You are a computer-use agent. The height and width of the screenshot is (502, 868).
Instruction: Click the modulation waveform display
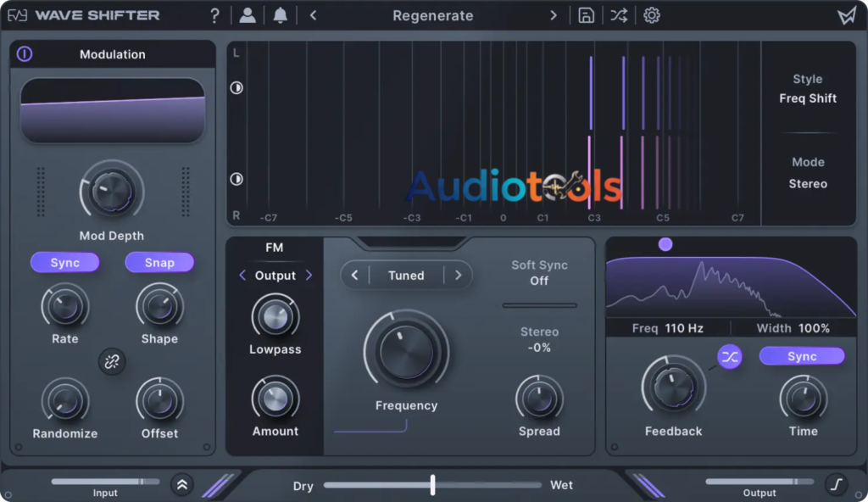tap(113, 110)
